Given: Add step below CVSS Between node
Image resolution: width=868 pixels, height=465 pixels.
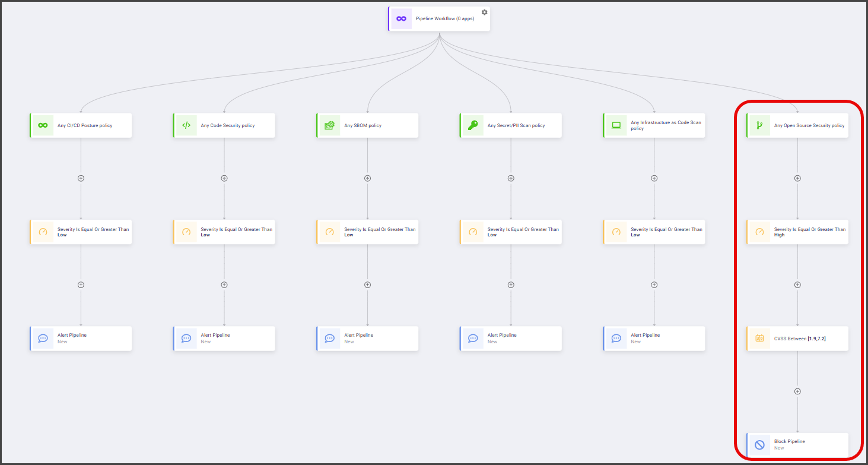Looking at the screenshot, I should coord(797,391).
